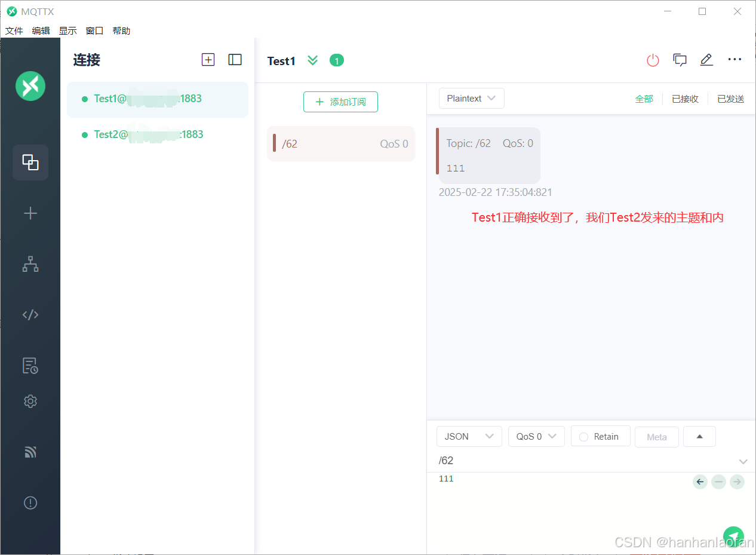Click the message timestamp 2025-02-22 17:35:04:821
This screenshot has width=756, height=555.
pyautogui.click(x=496, y=192)
